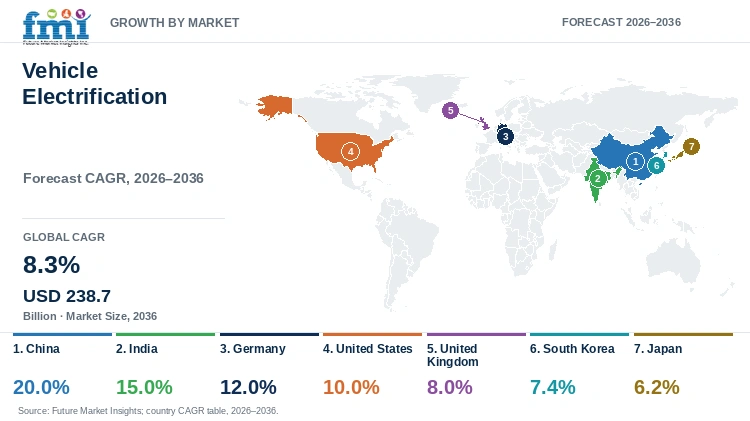This screenshot has width=750, height=421.
Task: Click the 10.0% value for United States
Action: [x=351, y=387]
